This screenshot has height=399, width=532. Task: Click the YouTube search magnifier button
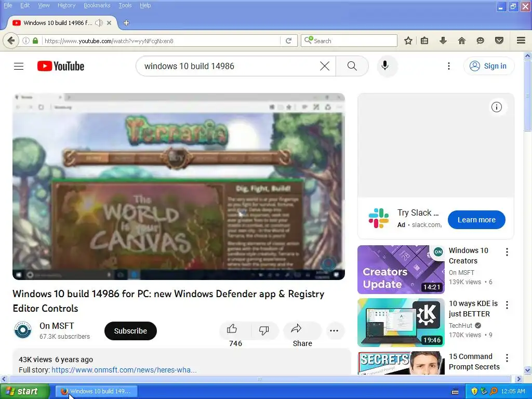pyautogui.click(x=352, y=66)
